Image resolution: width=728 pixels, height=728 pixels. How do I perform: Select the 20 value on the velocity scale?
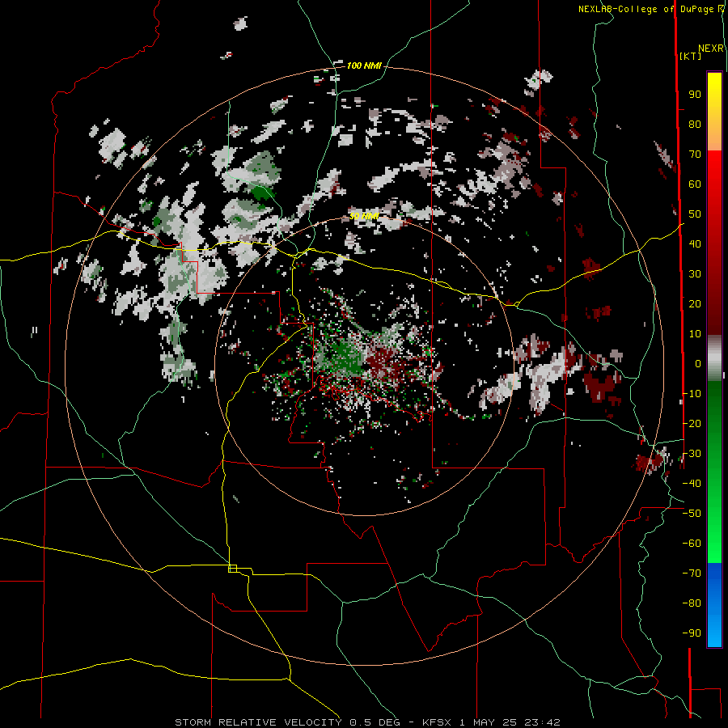click(x=695, y=304)
